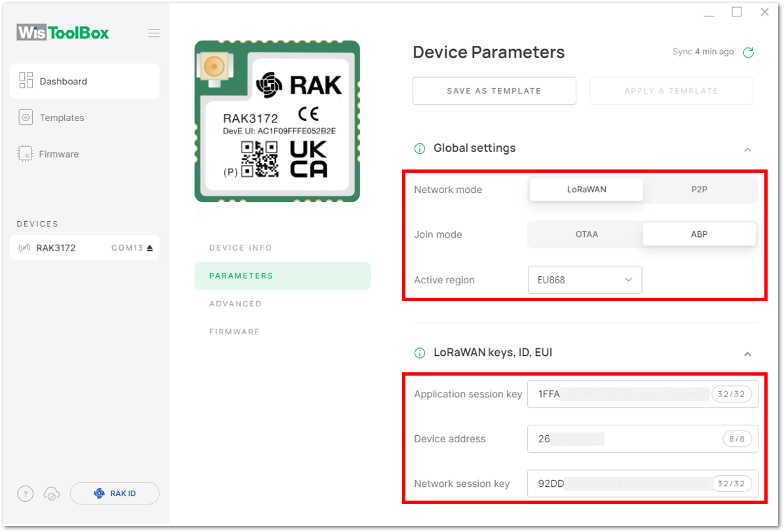Select the Parameters tab
The width and height of the screenshot is (784, 532).
coord(282,275)
